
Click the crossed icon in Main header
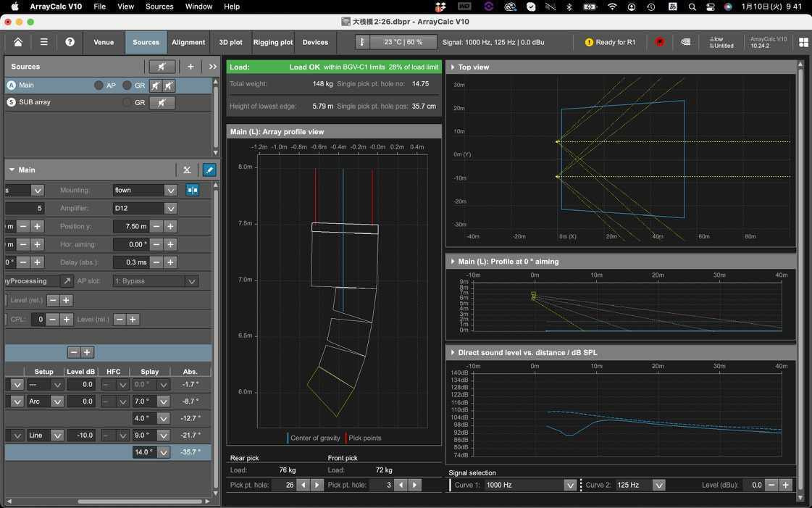pyautogui.click(x=187, y=170)
